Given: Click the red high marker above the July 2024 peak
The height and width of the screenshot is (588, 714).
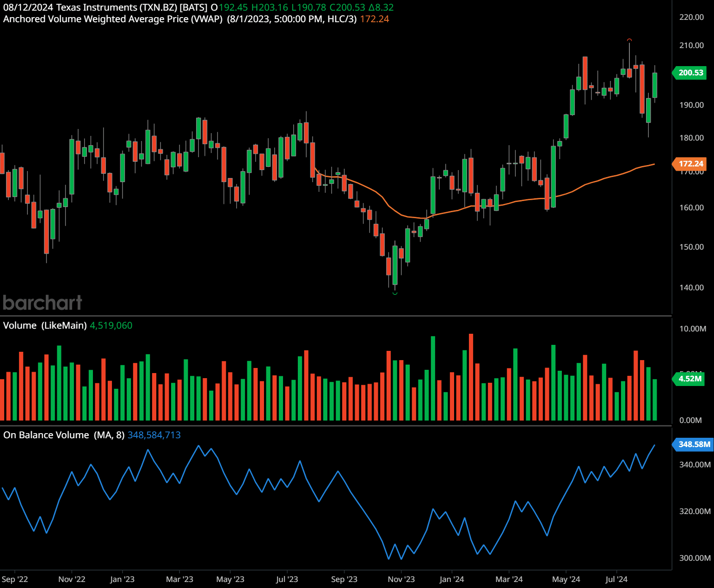Looking at the screenshot, I should [x=629, y=40].
